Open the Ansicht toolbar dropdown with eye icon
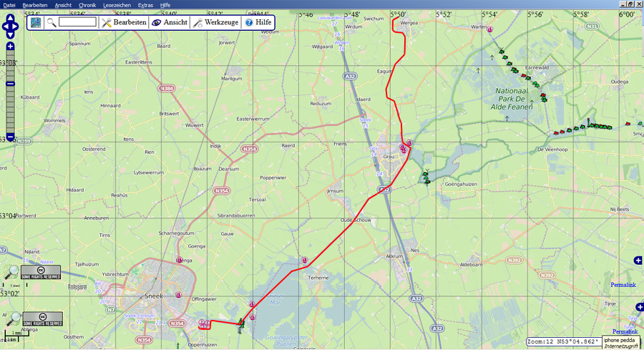This screenshot has height=350, width=644. coord(169,23)
